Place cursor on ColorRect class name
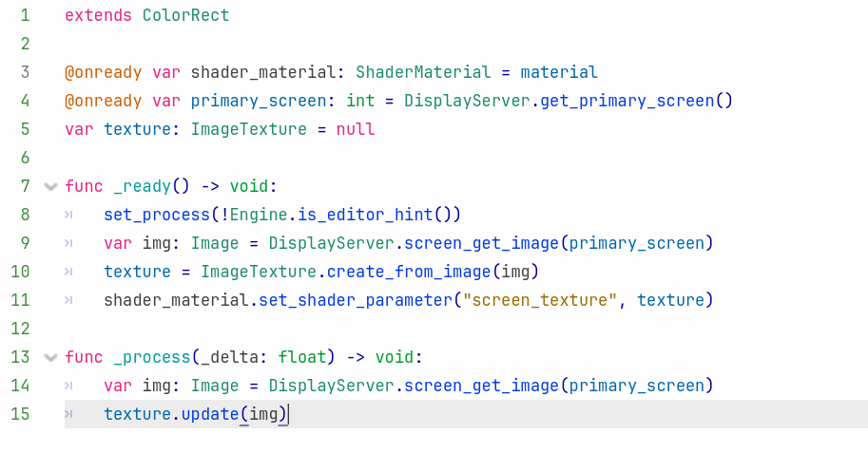This screenshot has height=453, width=868. point(185,15)
